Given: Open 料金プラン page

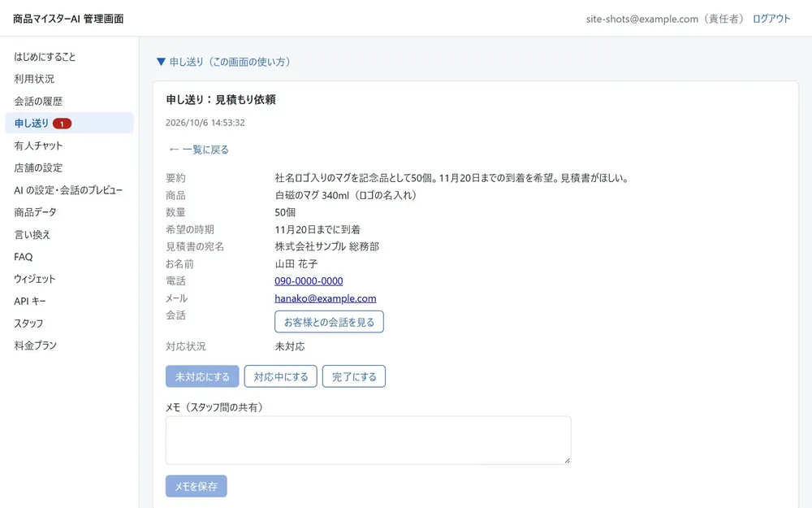Looking at the screenshot, I should [35, 345].
